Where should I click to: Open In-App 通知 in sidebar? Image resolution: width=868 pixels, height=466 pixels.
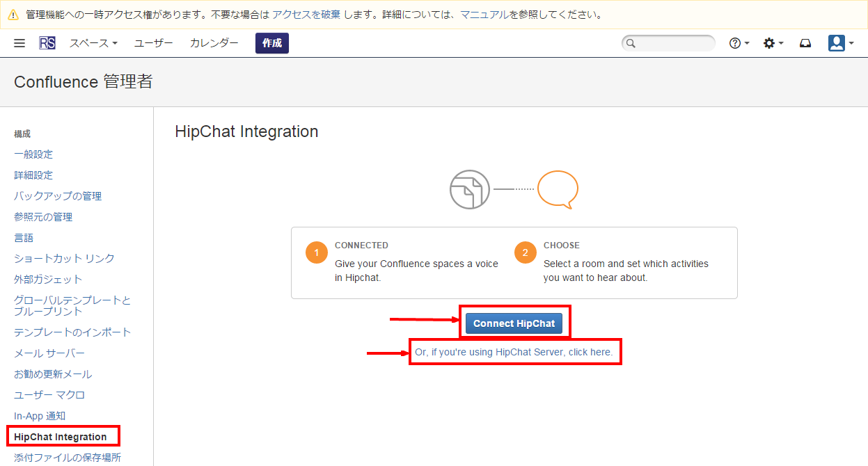(40, 416)
